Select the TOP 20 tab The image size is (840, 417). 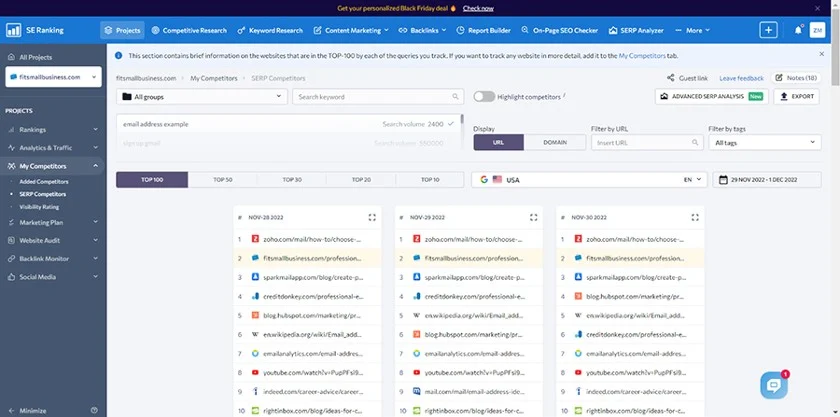point(361,180)
